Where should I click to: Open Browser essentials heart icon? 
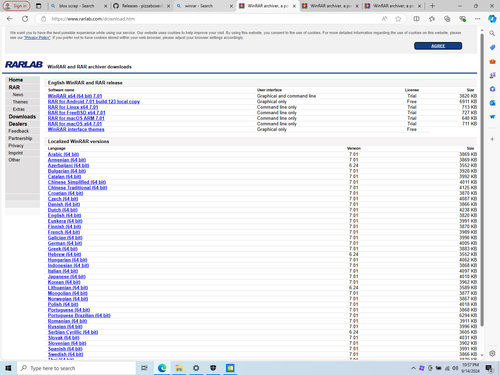pos(462,19)
